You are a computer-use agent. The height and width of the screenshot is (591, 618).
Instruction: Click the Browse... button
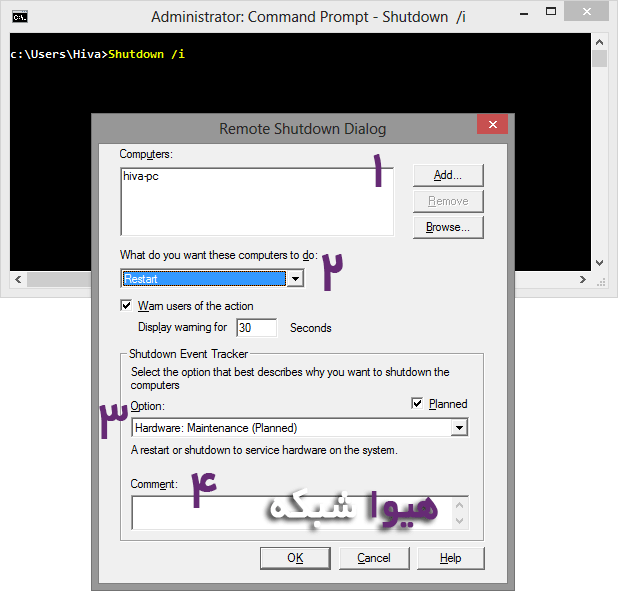coord(447,227)
